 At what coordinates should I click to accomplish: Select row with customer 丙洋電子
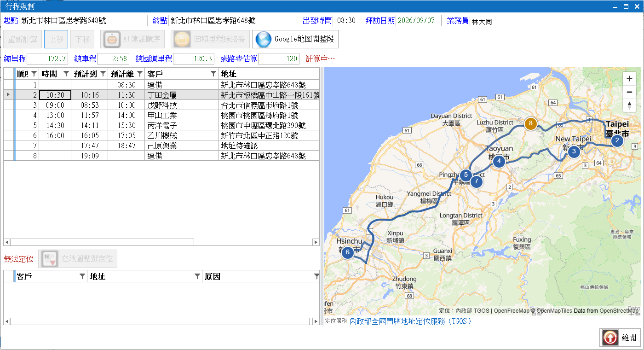tap(161, 125)
